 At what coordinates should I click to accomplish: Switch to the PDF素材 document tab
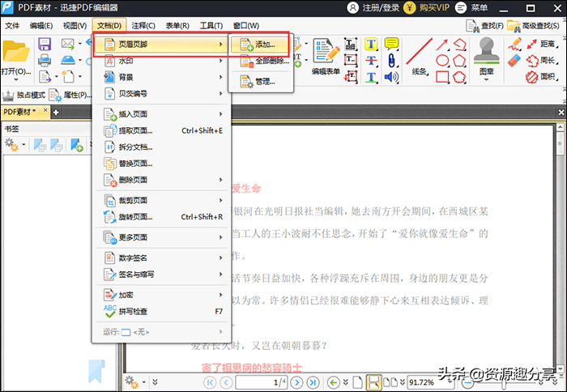[25, 112]
